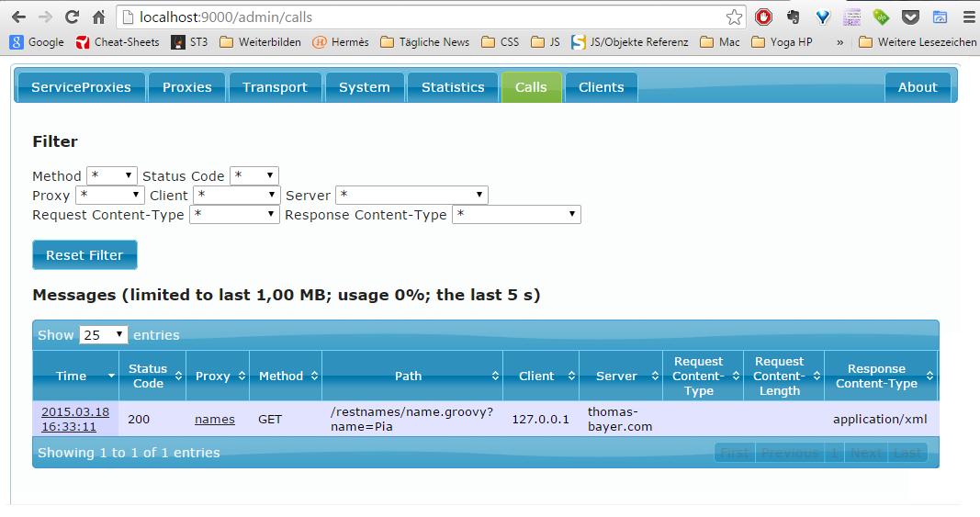Image resolution: width=980 pixels, height=517 pixels.
Task: Bookmark this page with the star icon
Action: click(734, 17)
